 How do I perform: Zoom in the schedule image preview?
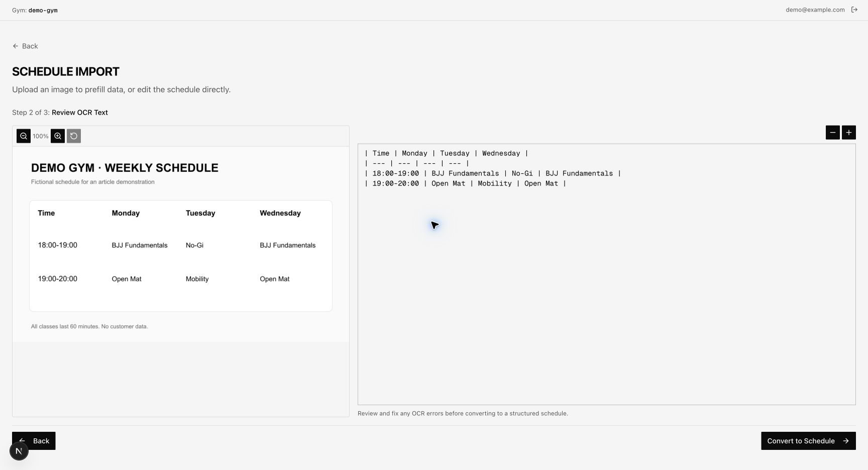tap(58, 136)
